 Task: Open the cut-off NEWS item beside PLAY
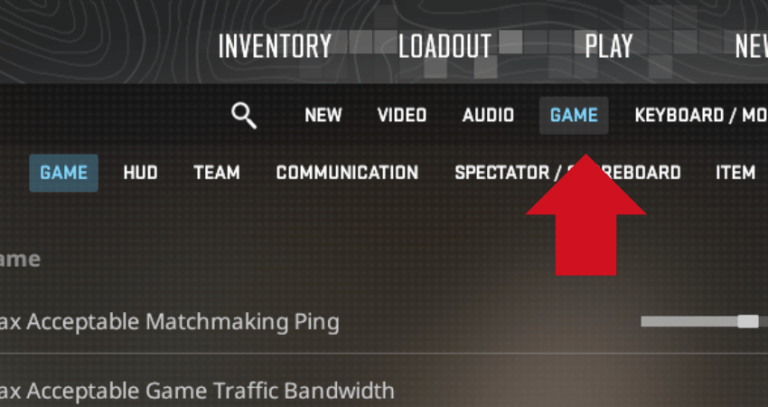(x=751, y=47)
